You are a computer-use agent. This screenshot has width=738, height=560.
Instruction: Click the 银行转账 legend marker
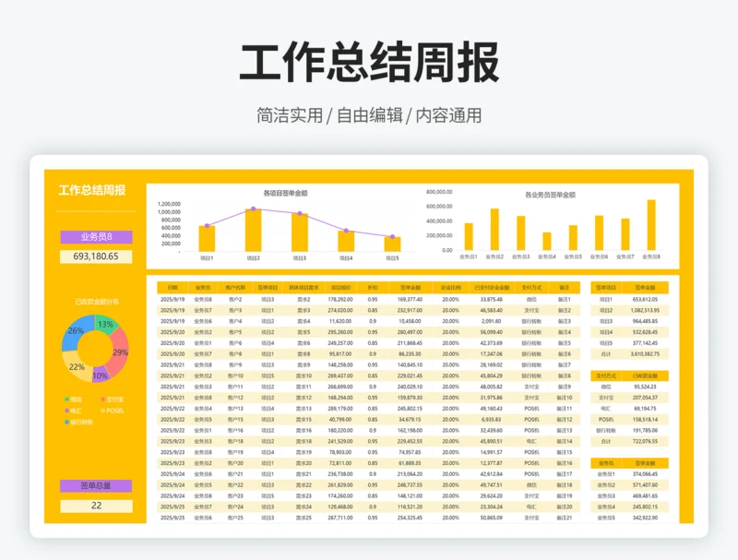(65, 422)
